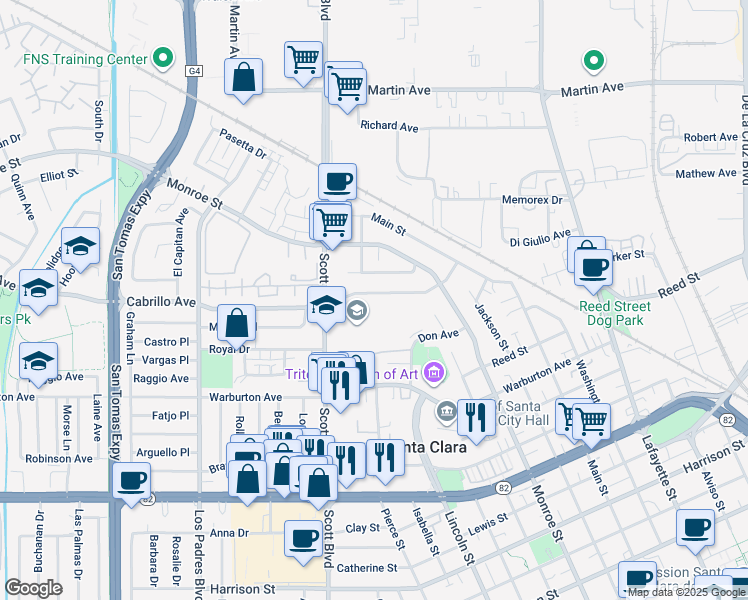The width and height of the screenshot is (748, 600).
Task: Open the coffee marker near Parker St
Action: (x=593, y=269)
